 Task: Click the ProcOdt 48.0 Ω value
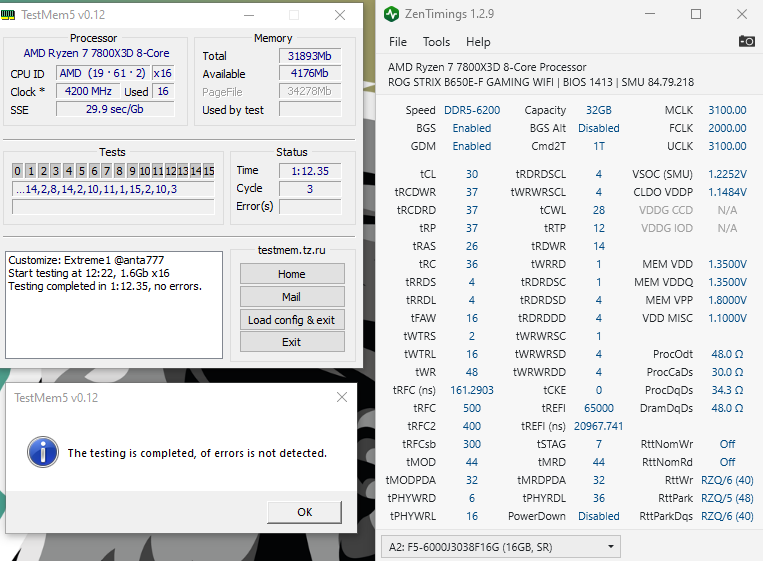click(x=727, y=354)
